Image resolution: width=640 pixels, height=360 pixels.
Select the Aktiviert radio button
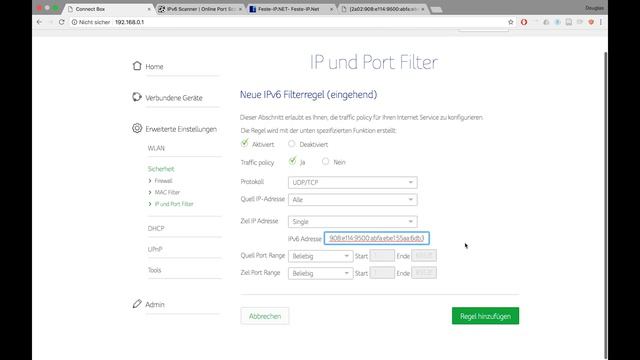point(244,143)
